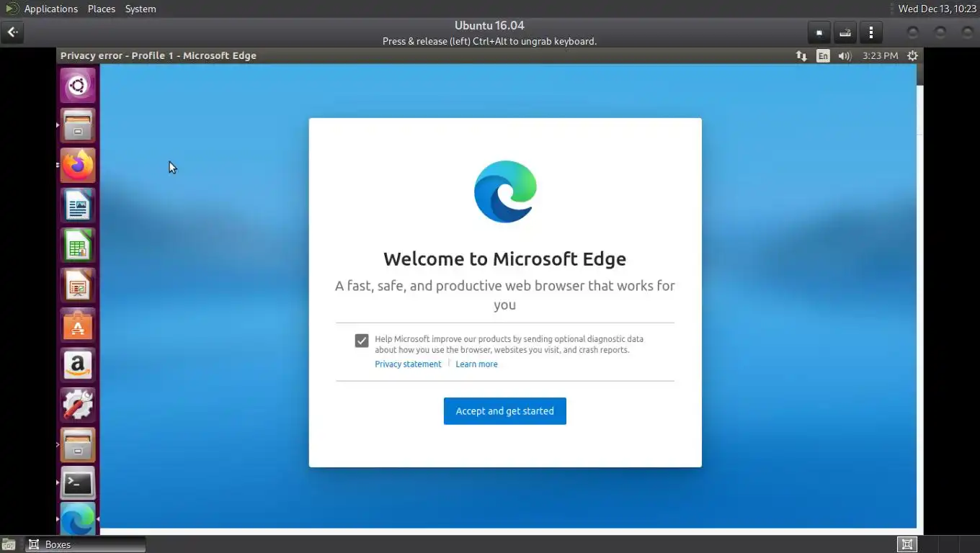Click the Wed Dec 13 date clock

(937, 9)
